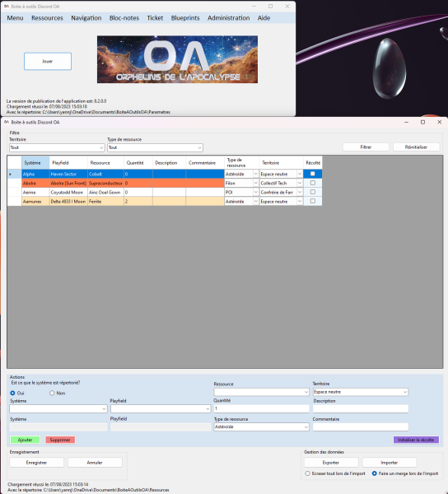Open the Blueprints menu

(x=185, y=18)
